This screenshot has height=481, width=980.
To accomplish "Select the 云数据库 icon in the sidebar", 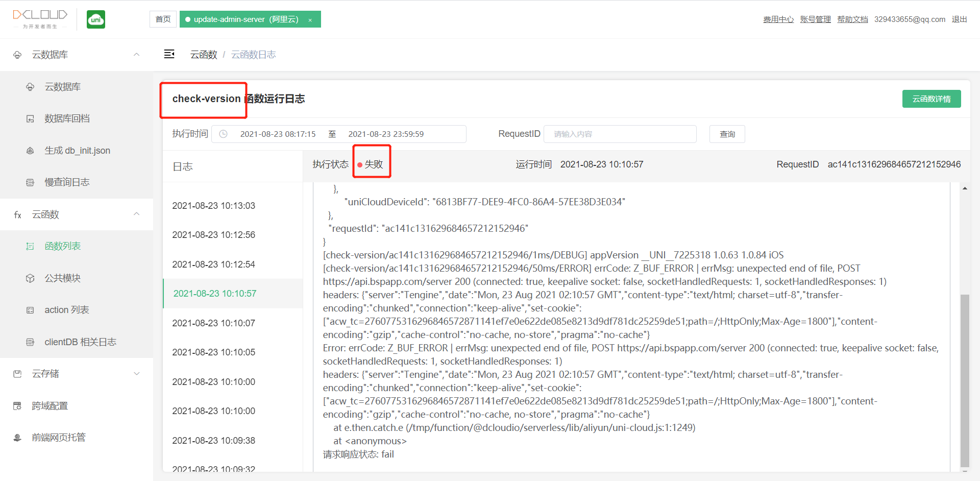I will point(30,86).
